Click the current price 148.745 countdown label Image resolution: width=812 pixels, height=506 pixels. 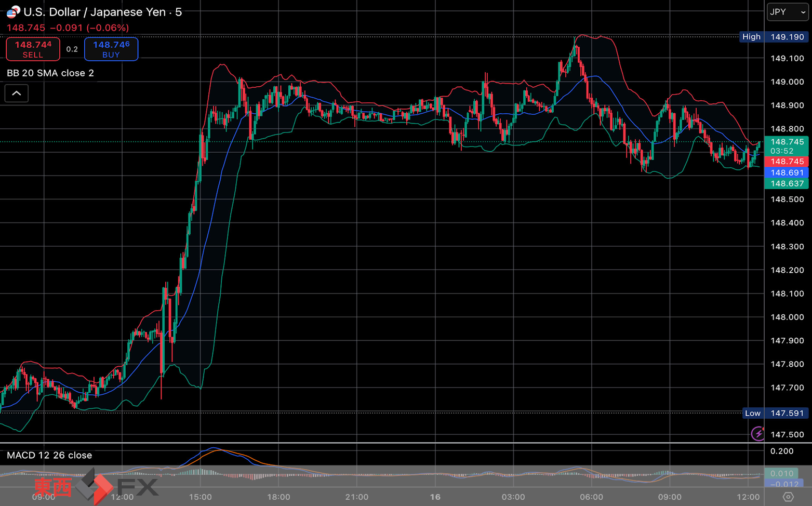pos(787,146)
